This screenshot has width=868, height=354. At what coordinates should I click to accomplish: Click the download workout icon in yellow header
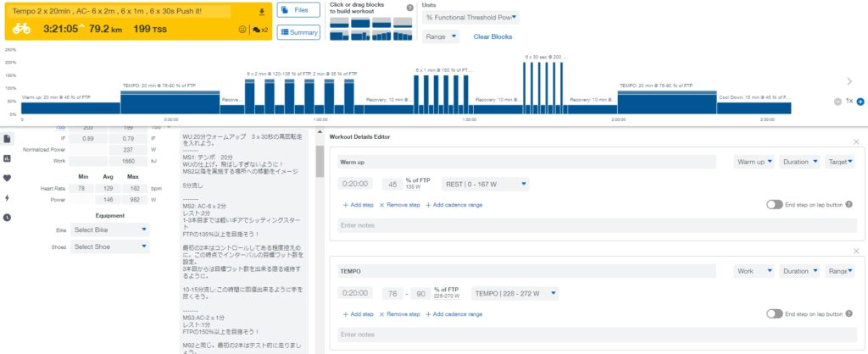[261, 12]
